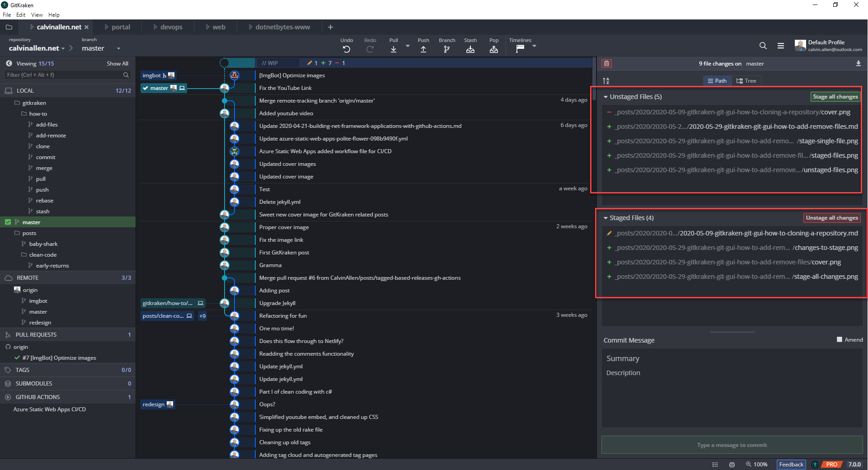The width and height of the screenshot is (868, 470).
Task: Open the View menu
Action: 37,14
